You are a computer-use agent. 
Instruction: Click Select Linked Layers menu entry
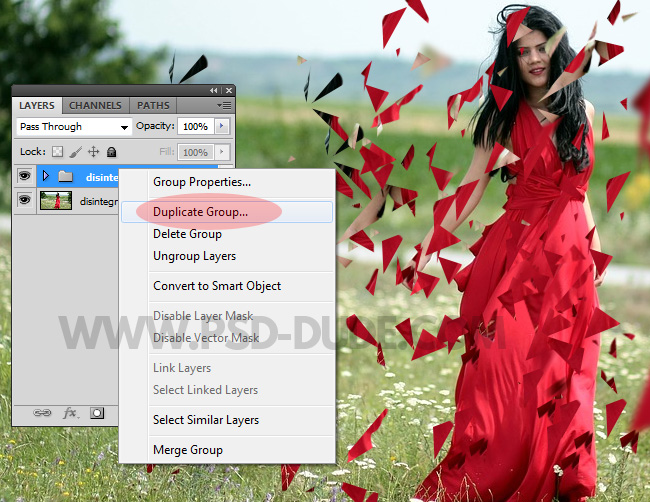[227, 390]
